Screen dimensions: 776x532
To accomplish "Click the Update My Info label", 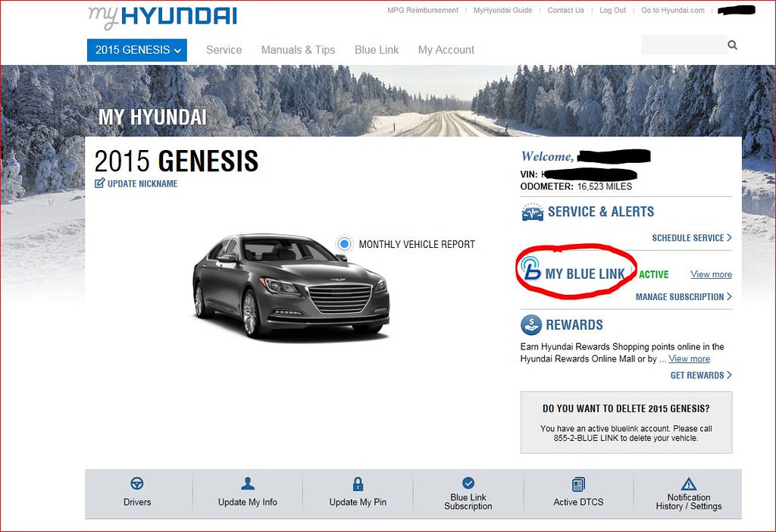I will 248,502.
